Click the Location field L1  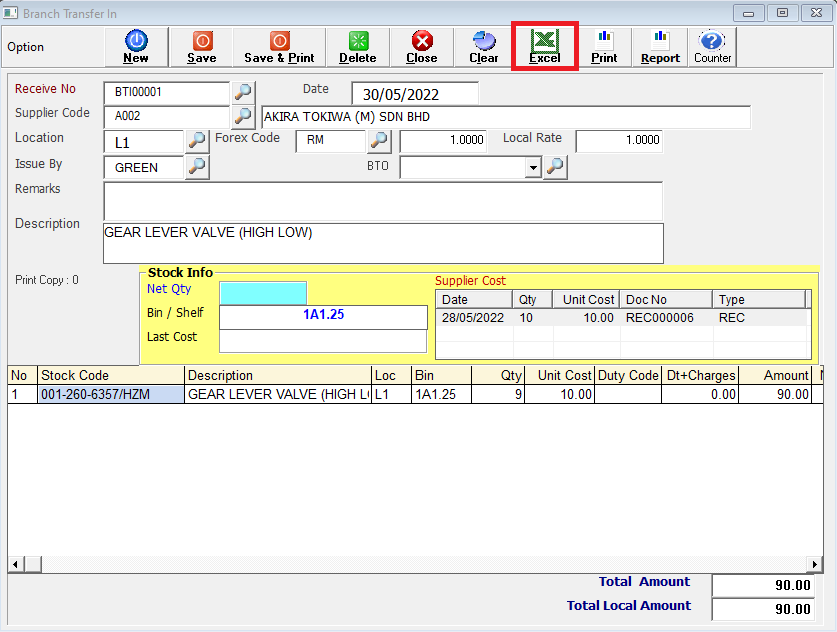coord(144,142)
